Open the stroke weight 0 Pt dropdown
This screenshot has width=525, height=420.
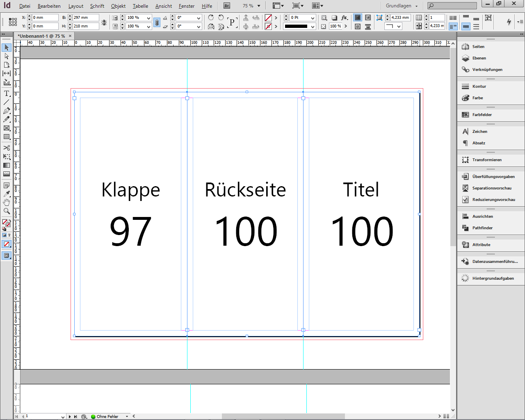pos(313,18)
